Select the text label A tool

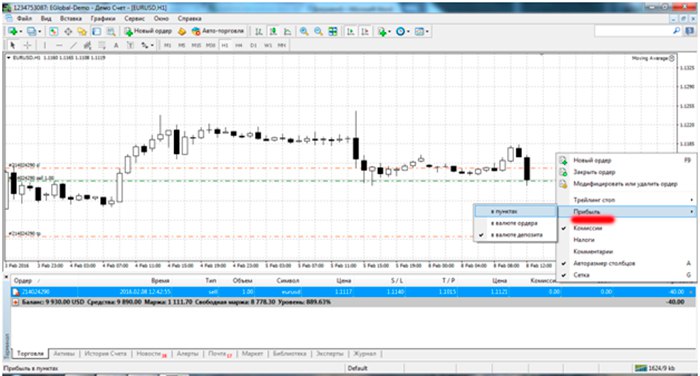click(x=116, y=45)
